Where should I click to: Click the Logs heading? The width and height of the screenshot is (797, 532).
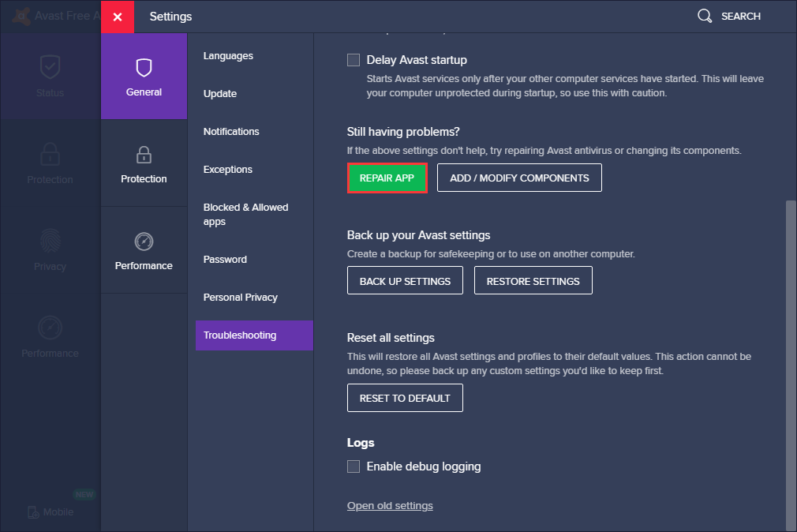[x=361, y=443]
